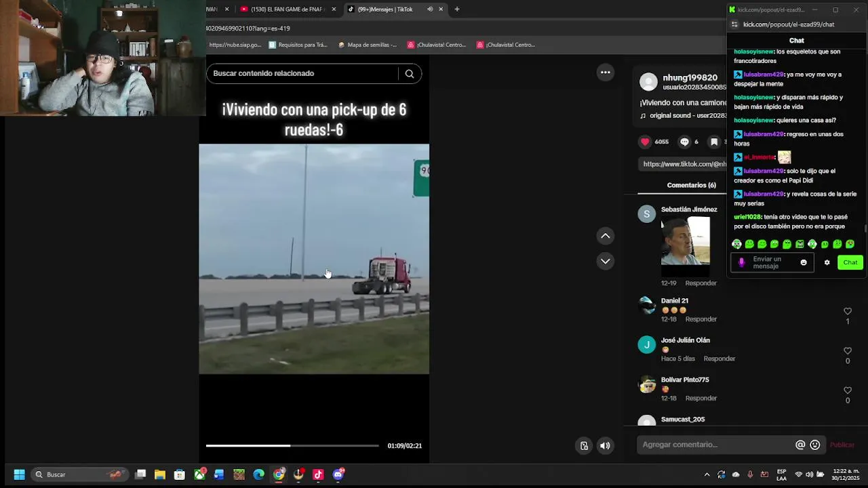Click nhung199820 profile avatar

[648, 82]
